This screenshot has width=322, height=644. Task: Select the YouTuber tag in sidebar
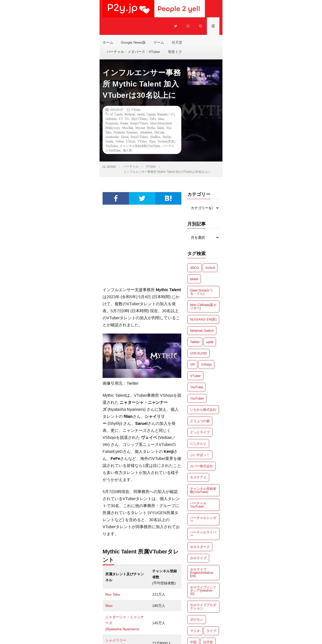[197, 398]
